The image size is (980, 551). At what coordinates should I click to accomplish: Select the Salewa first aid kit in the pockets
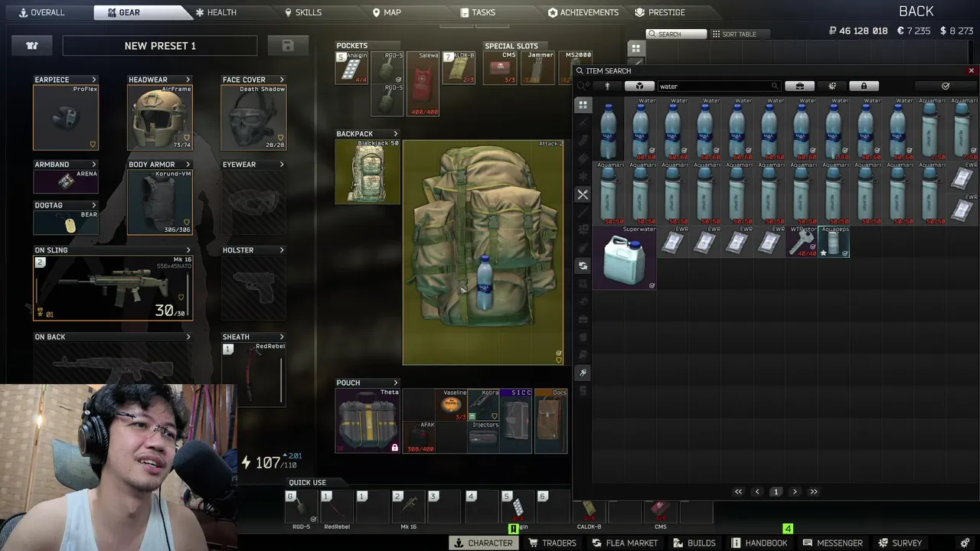pyautogui.click(x=423, y=83)
